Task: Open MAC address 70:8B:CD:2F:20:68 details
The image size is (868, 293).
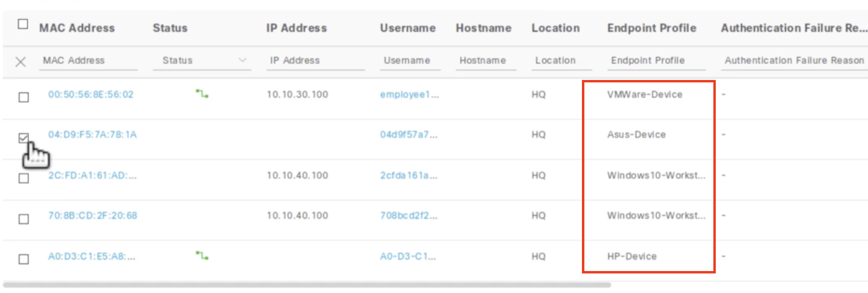Action: click(92, 215)
